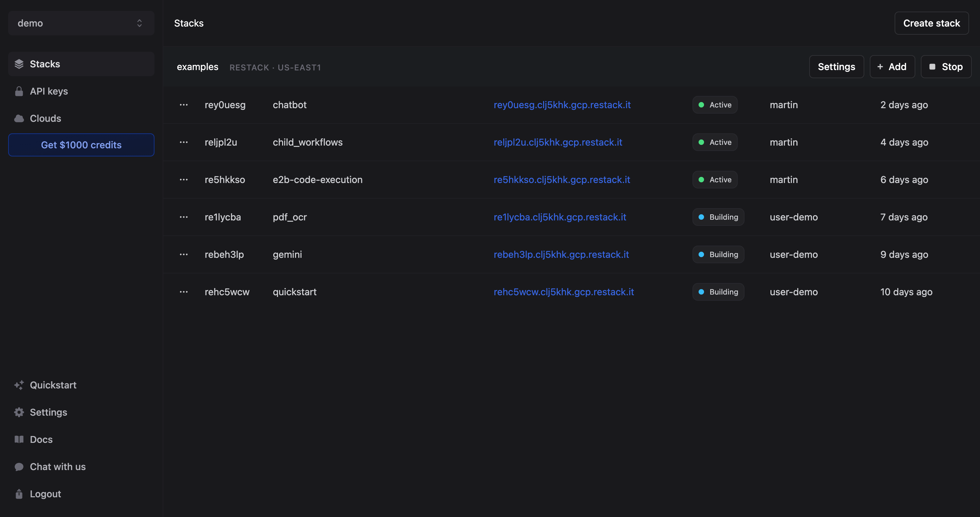This screenshot has width=980, height=517.
Task: Add a new item with the Add button
Action: click(892, 67)
